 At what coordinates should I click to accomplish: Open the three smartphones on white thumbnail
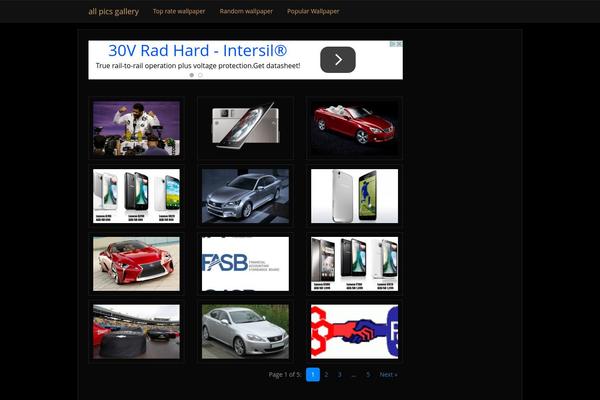click(x=136, y=196)
